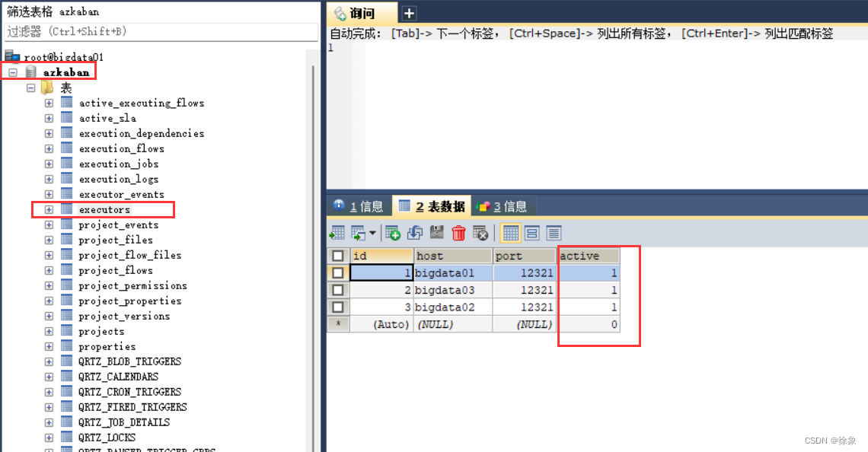Click table icon beside properties
Screen dimensions: 868x452
click(x=67, y=345)
